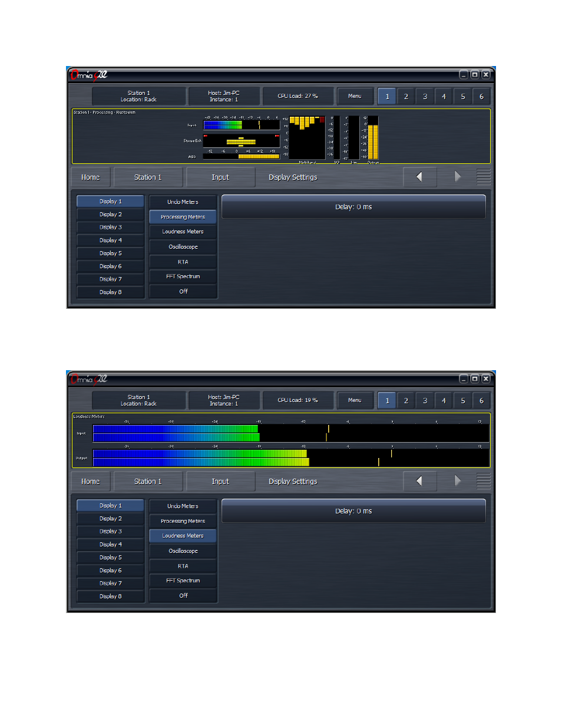The width and height of the screenshot is (562, 728).
Task: Choose Processing Meters in top window
Action: (183, 217)
